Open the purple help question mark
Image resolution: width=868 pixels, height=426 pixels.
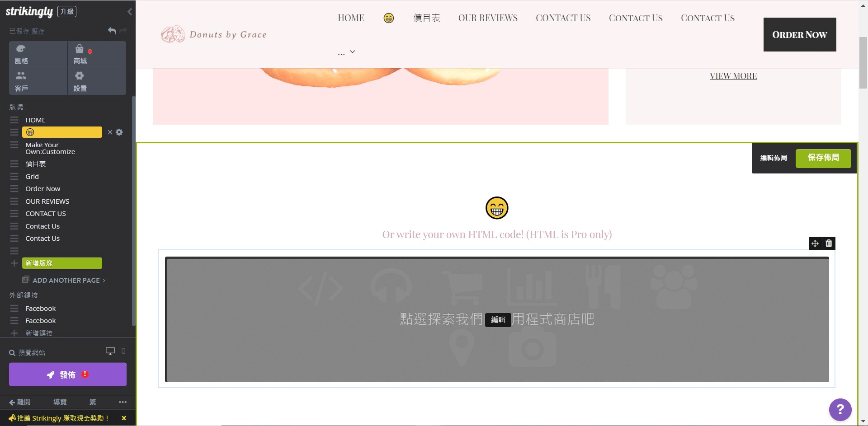[x=840, y=409]
